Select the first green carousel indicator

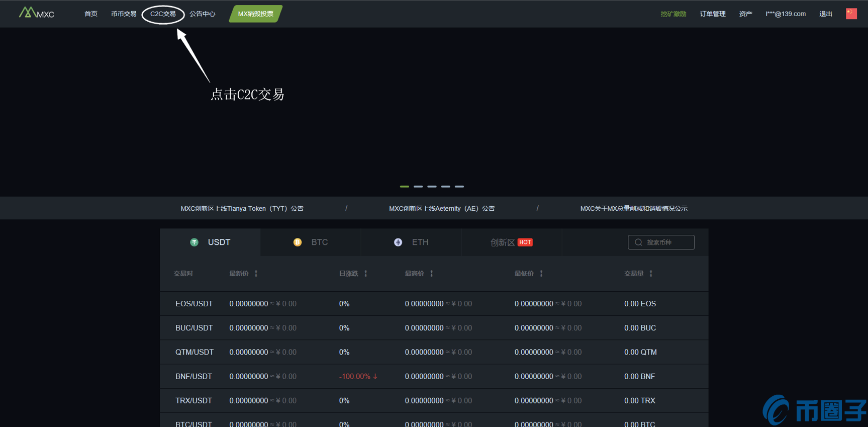click(404, 187)
